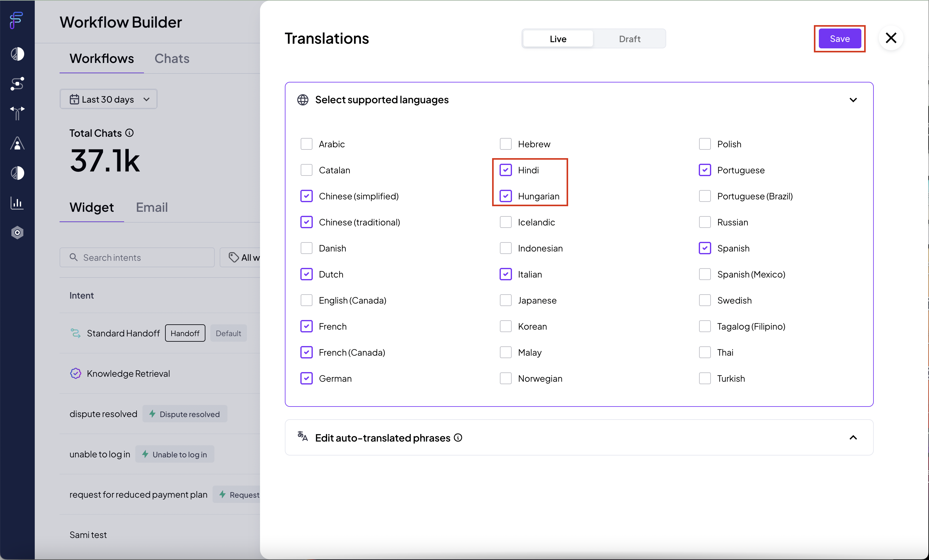Image resolution: width=929 pixels, height=560 pixels.
Task: Check the Danish language checkbox
Action: 307,248
